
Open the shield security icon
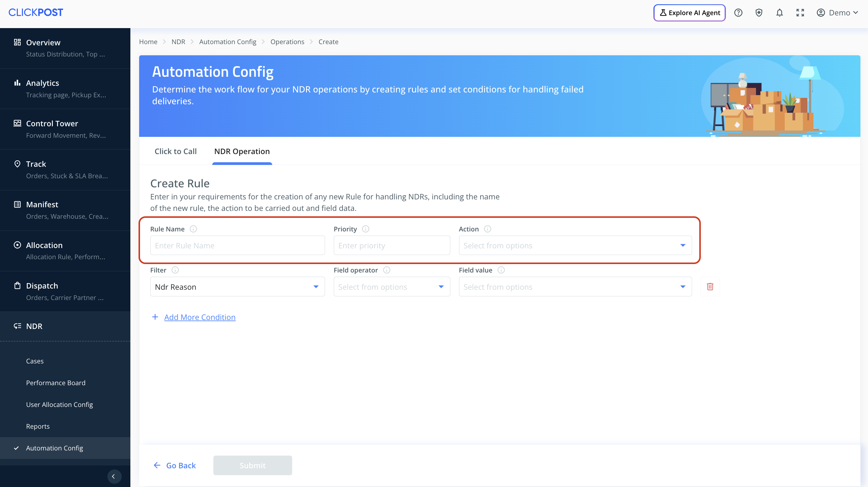point(759,13)
